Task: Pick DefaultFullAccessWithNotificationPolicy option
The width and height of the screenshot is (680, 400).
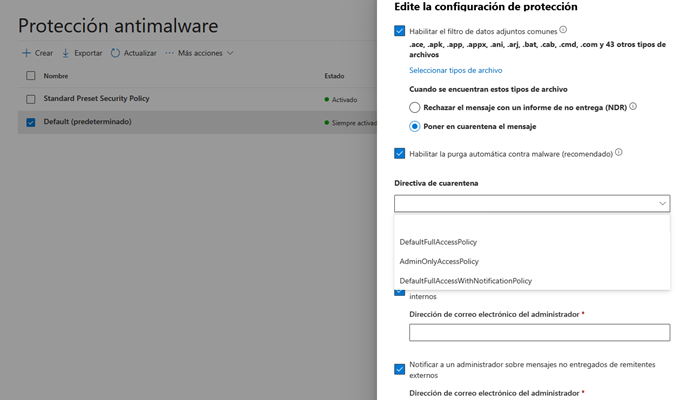Action: pos(465,281)
